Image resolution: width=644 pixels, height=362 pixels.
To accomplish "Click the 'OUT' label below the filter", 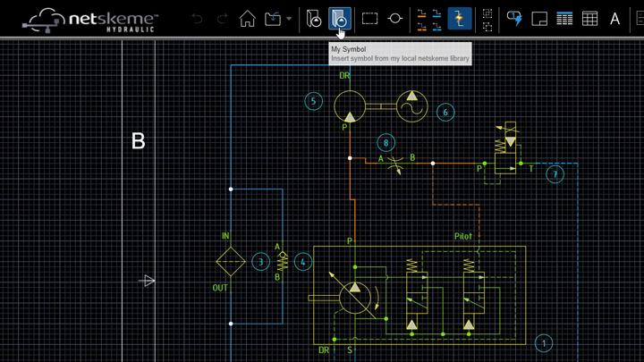I will pos(220,288).
